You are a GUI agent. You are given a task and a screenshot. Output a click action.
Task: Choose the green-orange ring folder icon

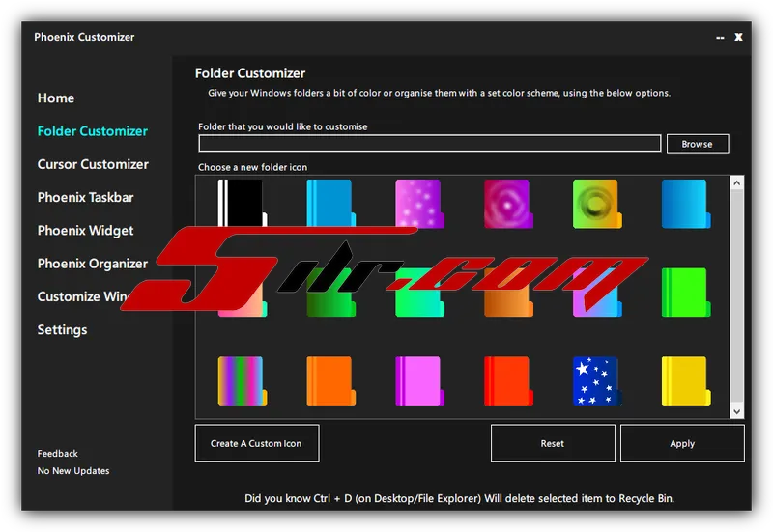[x=597, y=204]
